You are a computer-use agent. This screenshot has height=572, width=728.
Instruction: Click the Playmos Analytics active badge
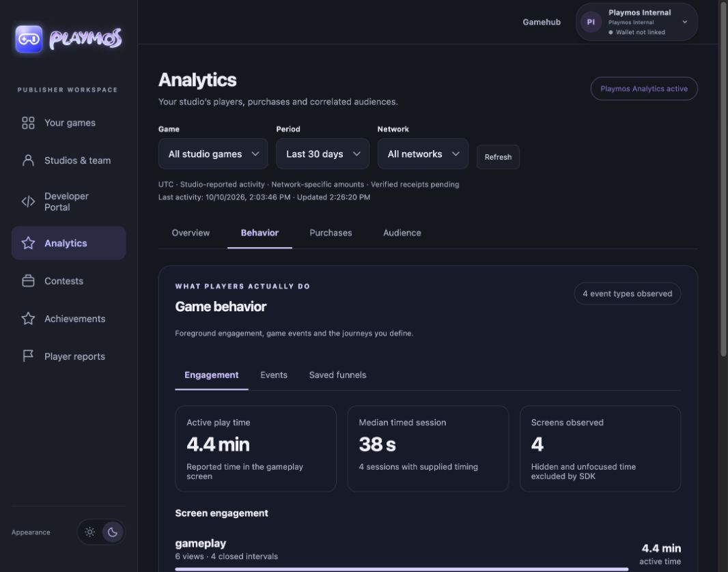pyautogui.click(x=644, y=89)
